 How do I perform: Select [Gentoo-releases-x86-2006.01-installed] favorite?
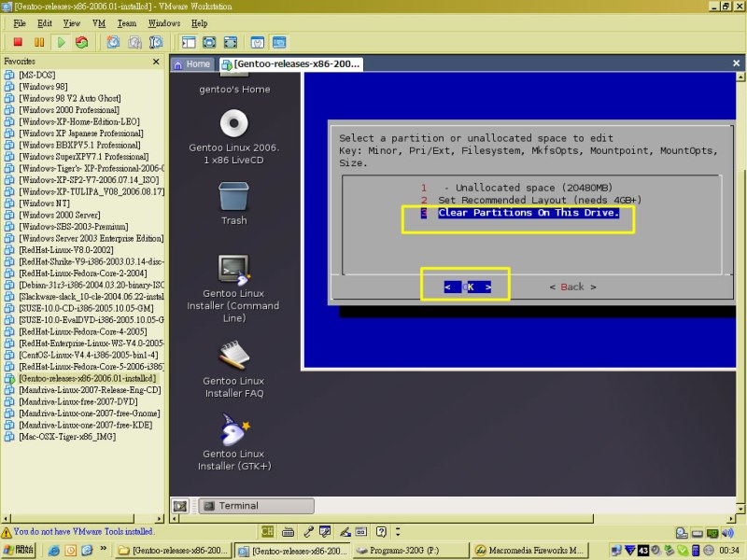[x=87, y=378]
